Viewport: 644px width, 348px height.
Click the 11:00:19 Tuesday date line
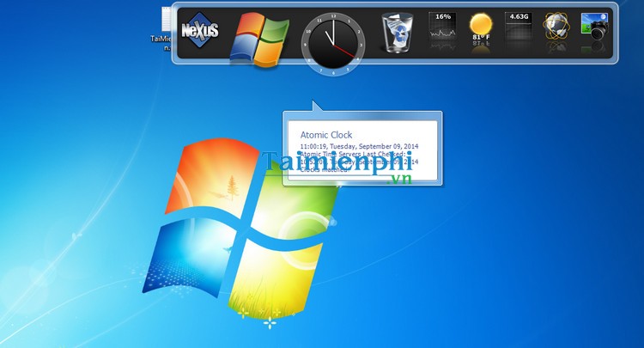coord(359,146)
